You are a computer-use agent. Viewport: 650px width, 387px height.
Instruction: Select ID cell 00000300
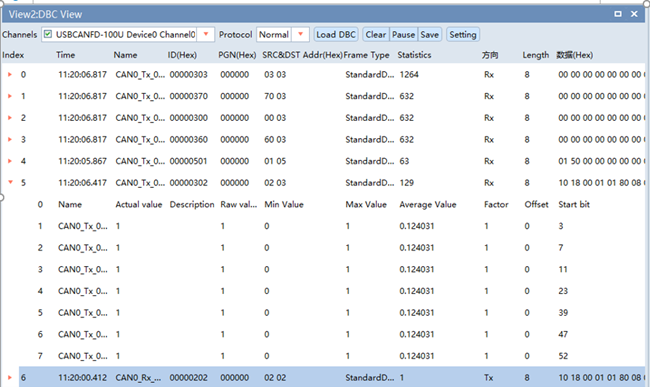coord(189,118)
